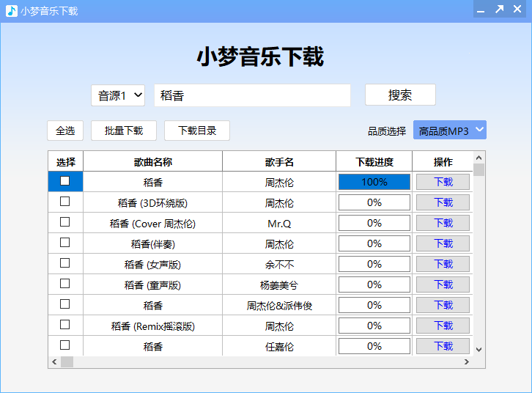The height and width of the screenshot is (393, 532).
Task: Click the 歌曲名称 column header
Action: point(152,162)
